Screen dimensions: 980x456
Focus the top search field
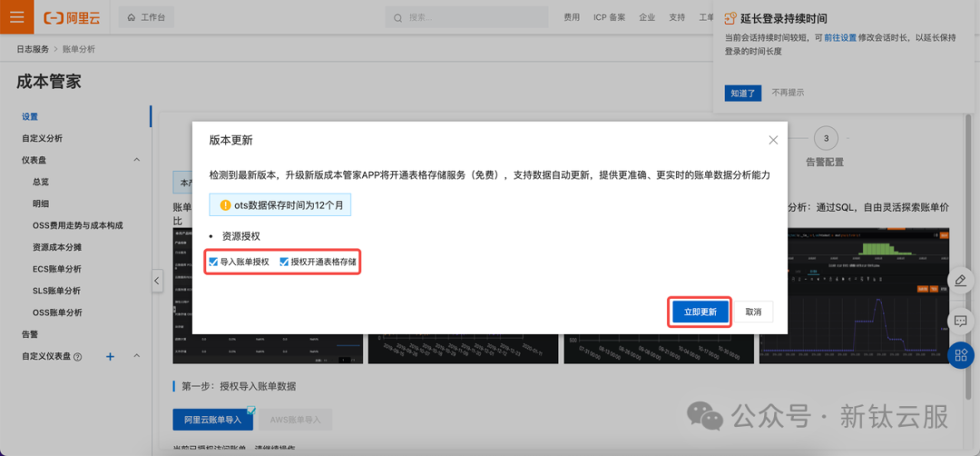tap(465, 17)
